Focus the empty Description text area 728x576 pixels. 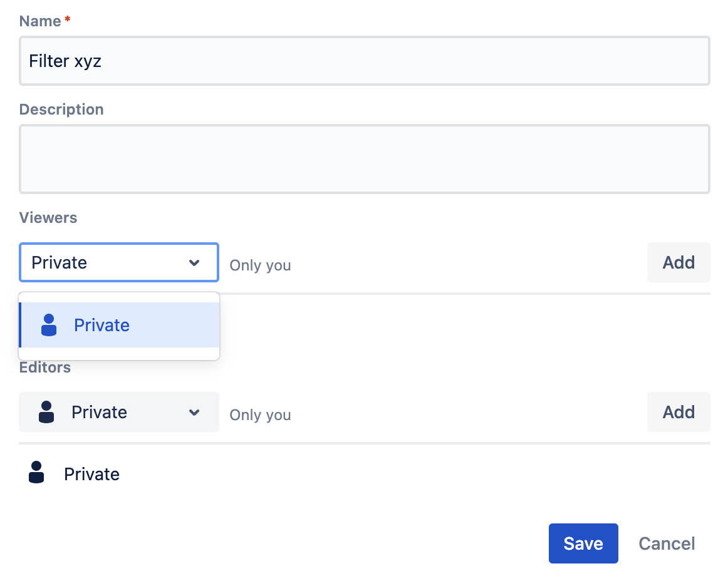point(364,159)
